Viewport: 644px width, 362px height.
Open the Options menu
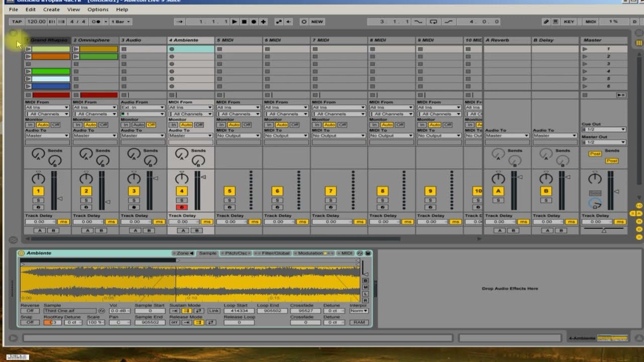click(98, 9)
